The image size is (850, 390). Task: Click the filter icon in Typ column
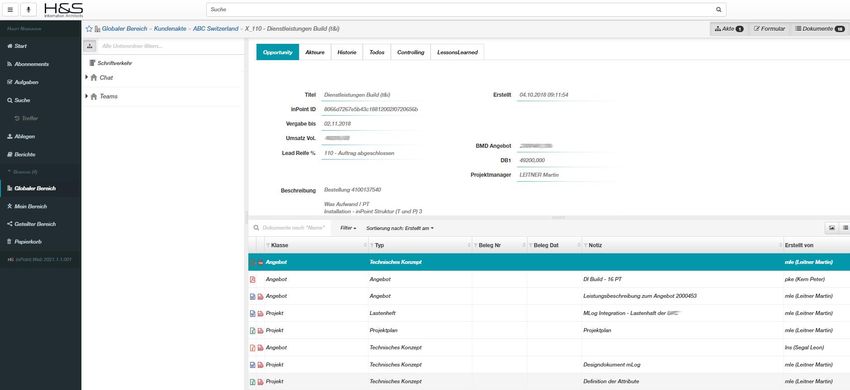[x=372, y=245]
